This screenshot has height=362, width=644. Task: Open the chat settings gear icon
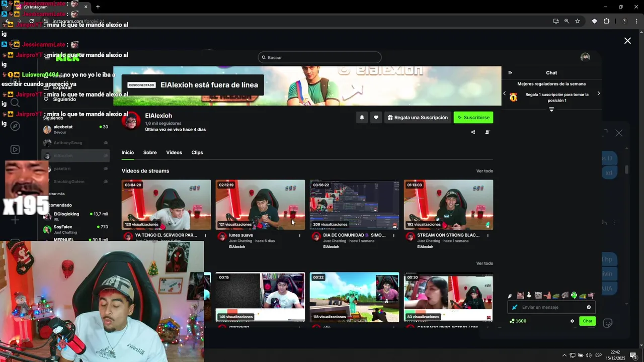[572, 321]
